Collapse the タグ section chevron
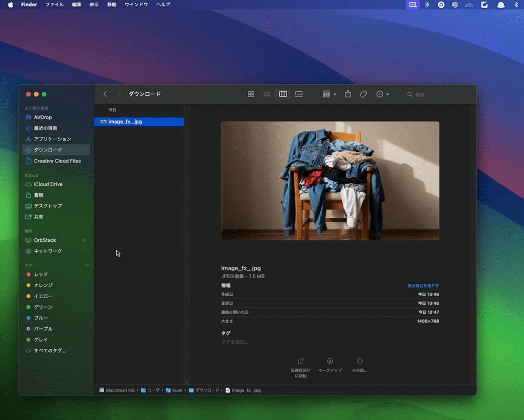524x420 pixels. 87,265
